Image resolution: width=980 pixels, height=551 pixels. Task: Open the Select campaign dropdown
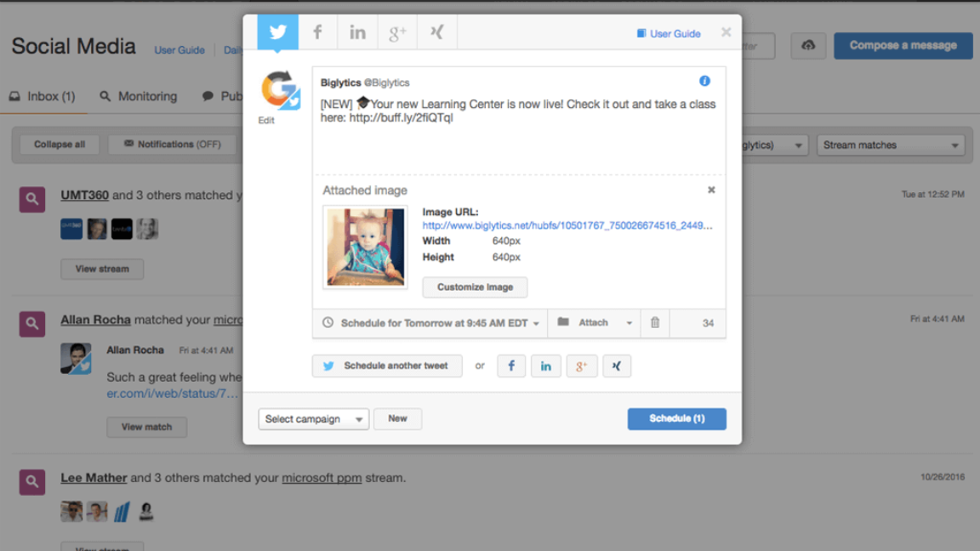(314, 419)
